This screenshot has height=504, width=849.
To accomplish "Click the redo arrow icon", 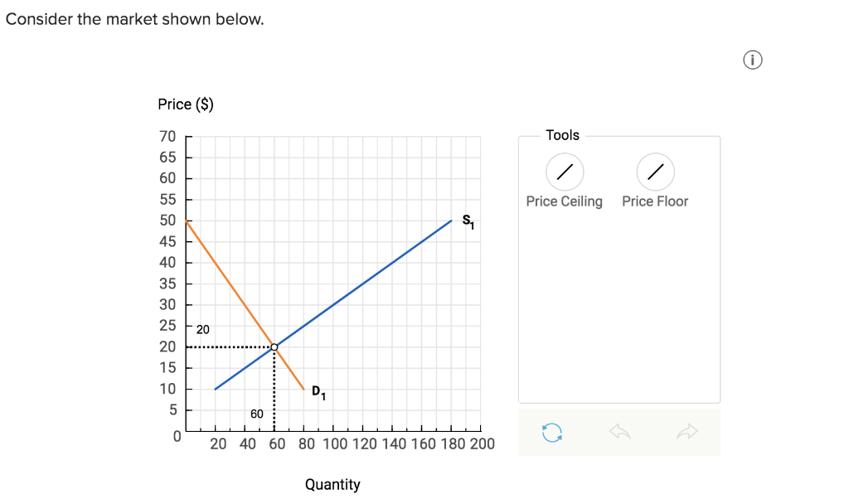I will (x=685, y=433).
